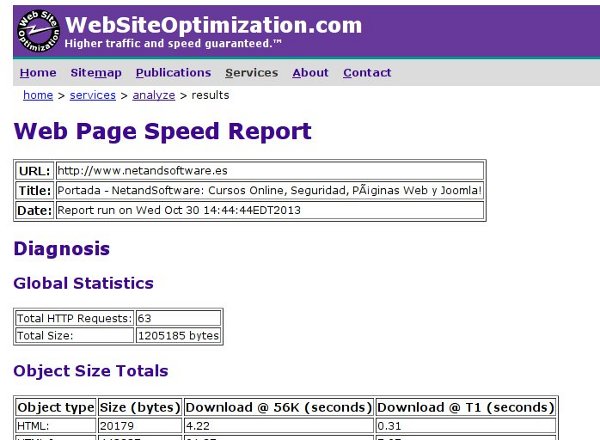Click the 'Size (bytes)' column header
This screenshot has height=440, width=600.
tap(140, 407)
